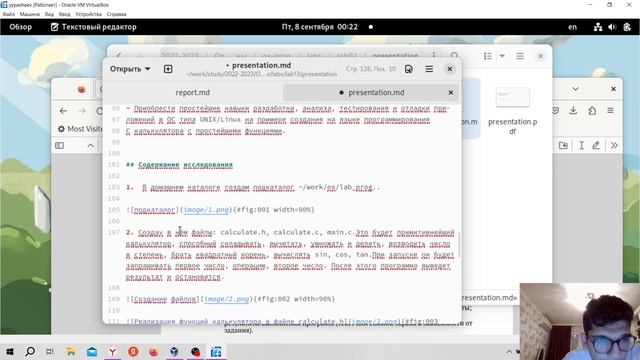The height and width of the screenshot is (360, 640).
Task: Click Firefox back arrow button
Action: click(63, 111)
